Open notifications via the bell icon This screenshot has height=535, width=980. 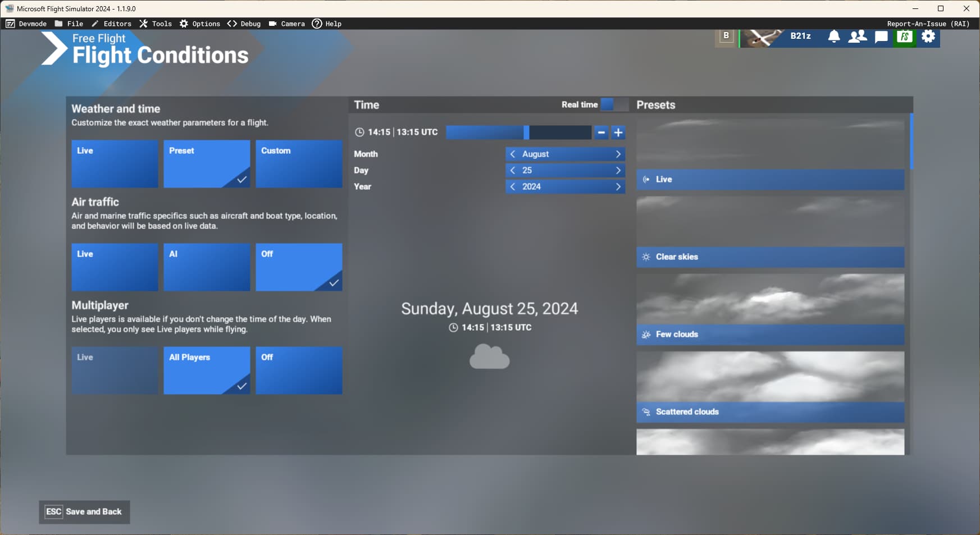(835, 36)
